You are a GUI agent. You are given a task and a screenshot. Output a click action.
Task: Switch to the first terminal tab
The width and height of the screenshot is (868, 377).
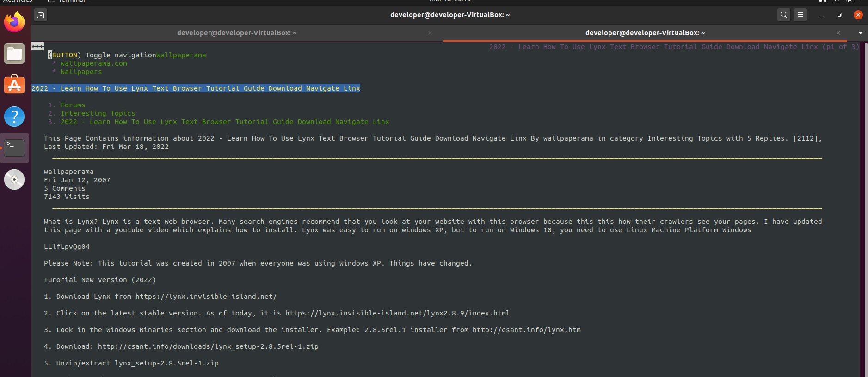[x=237, y=33]
